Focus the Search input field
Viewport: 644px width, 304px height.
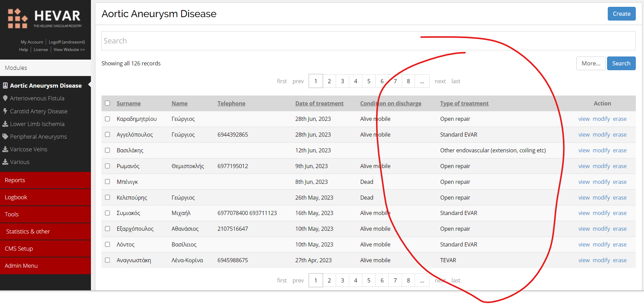(368, 41)
